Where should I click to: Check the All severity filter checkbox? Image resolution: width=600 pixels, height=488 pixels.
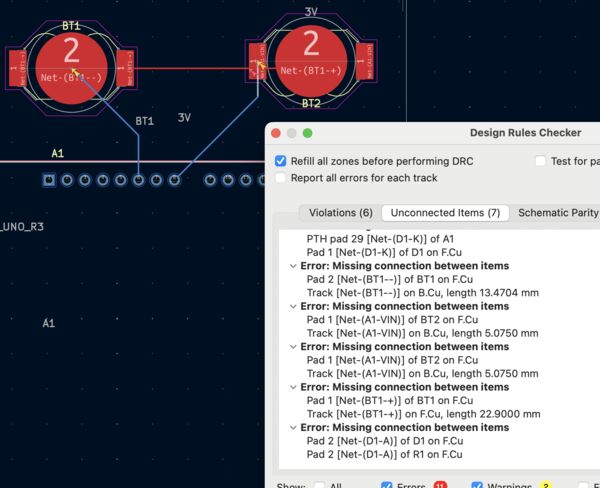[320, 485]
